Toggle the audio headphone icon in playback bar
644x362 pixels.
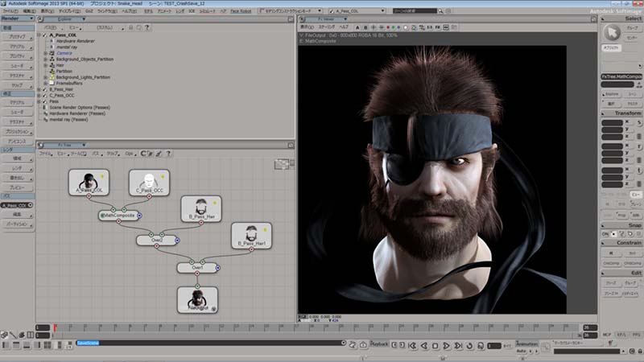click(x=481, y=346)
